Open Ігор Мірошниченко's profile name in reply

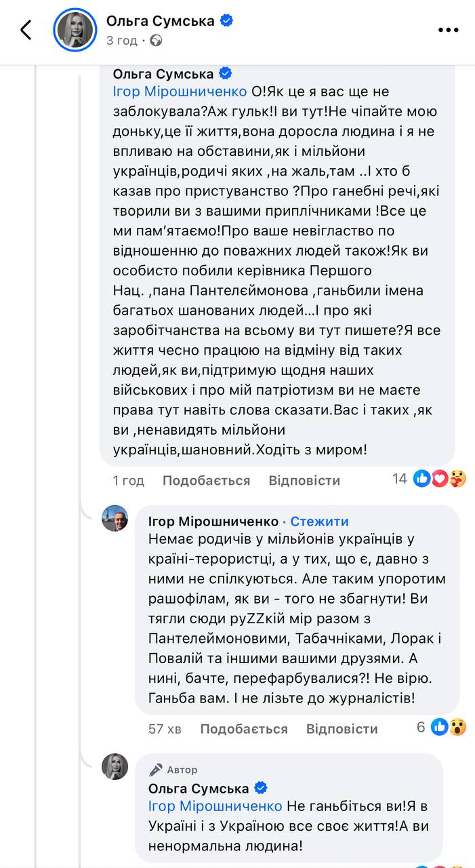pos(213,521)
